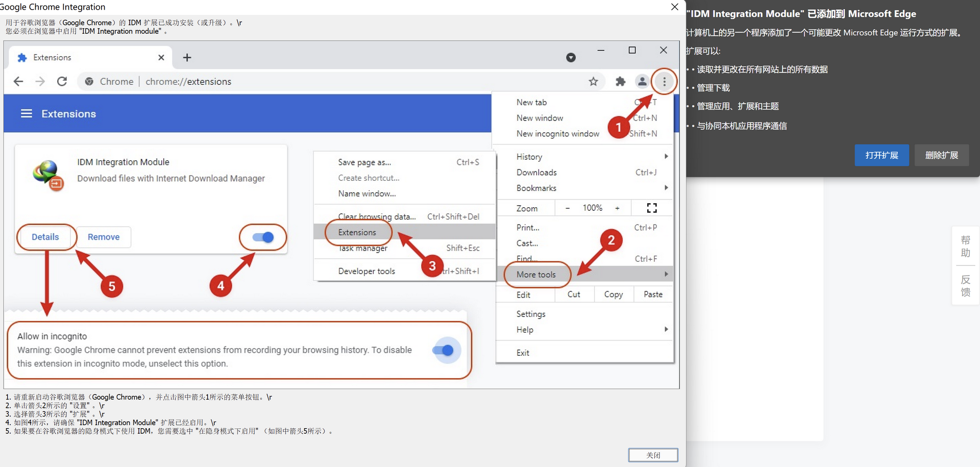
Task: Expand the Bookmarks submenu arrow
Action: click(666, 188)
